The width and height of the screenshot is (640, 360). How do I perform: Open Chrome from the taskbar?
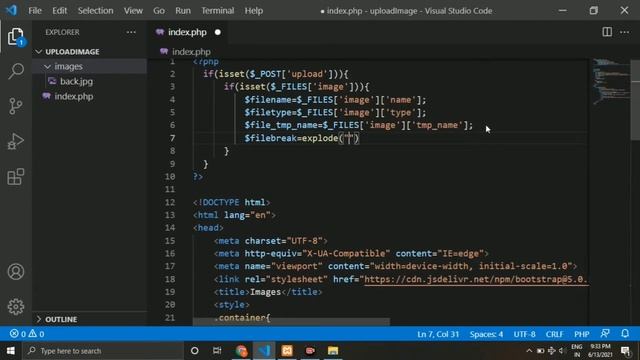pos(241,351)
